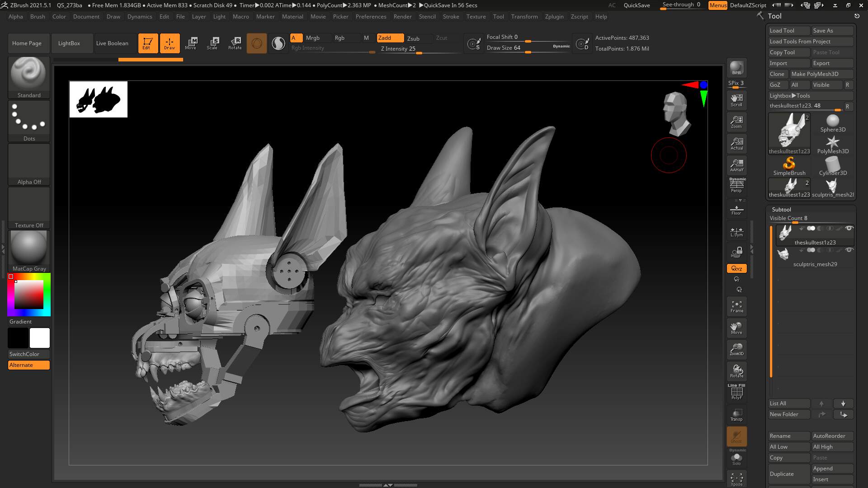Open LightBox browser

tap(72, 43)
